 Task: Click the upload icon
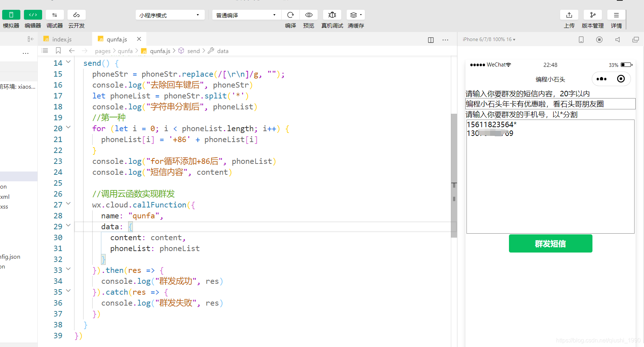point(569,15)
